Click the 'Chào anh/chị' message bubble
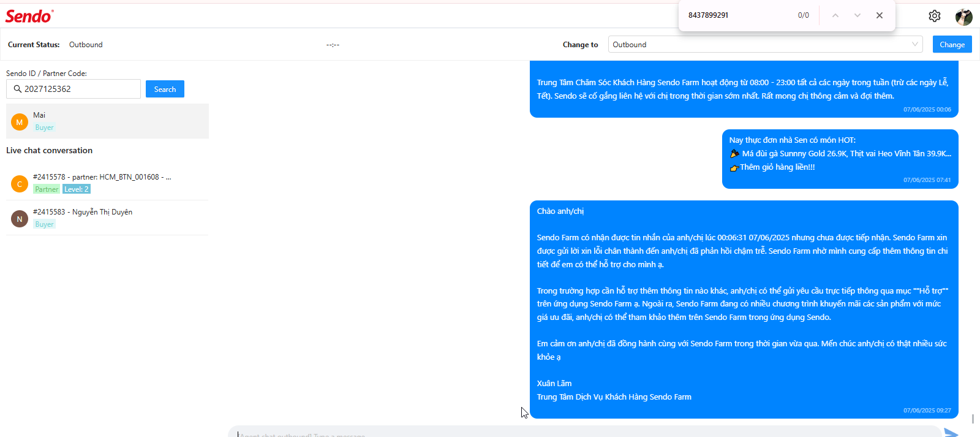This screenshot has width=980, height=437. tap(744, 310)
